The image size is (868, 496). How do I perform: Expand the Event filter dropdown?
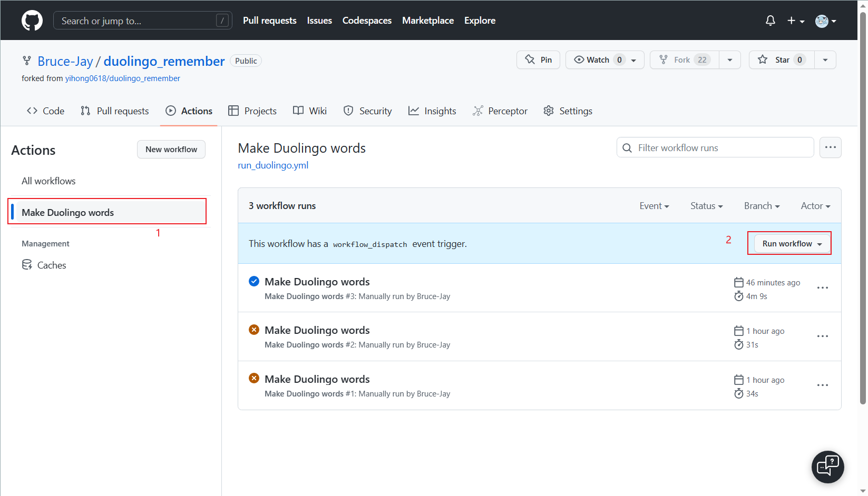pyautogui.click(x=654, y=206)
